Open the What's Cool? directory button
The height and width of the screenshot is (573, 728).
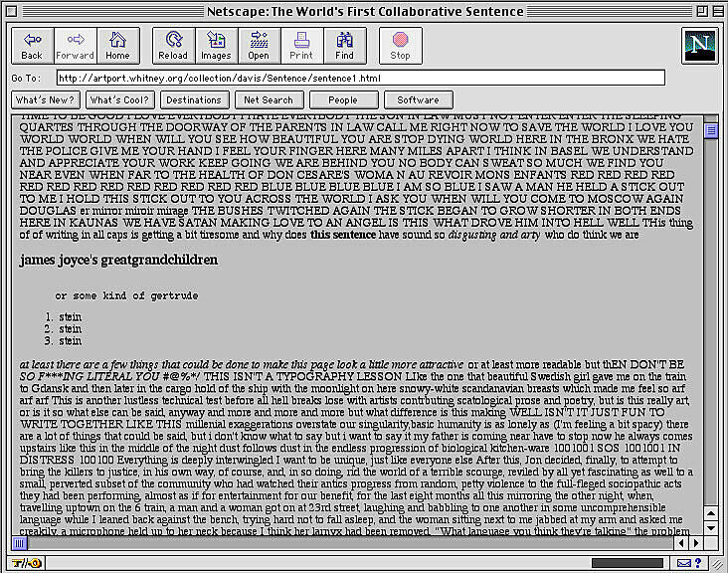[118, 100]
